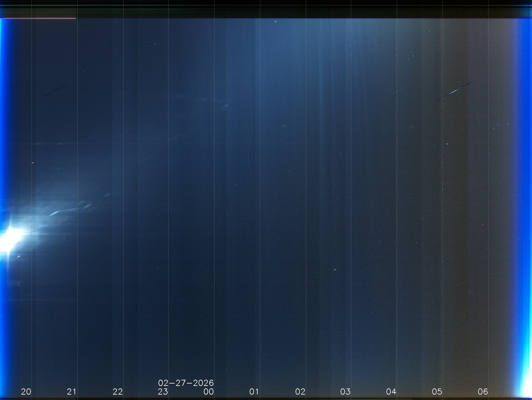Click the 03 hour label

[x=345, y=392]
